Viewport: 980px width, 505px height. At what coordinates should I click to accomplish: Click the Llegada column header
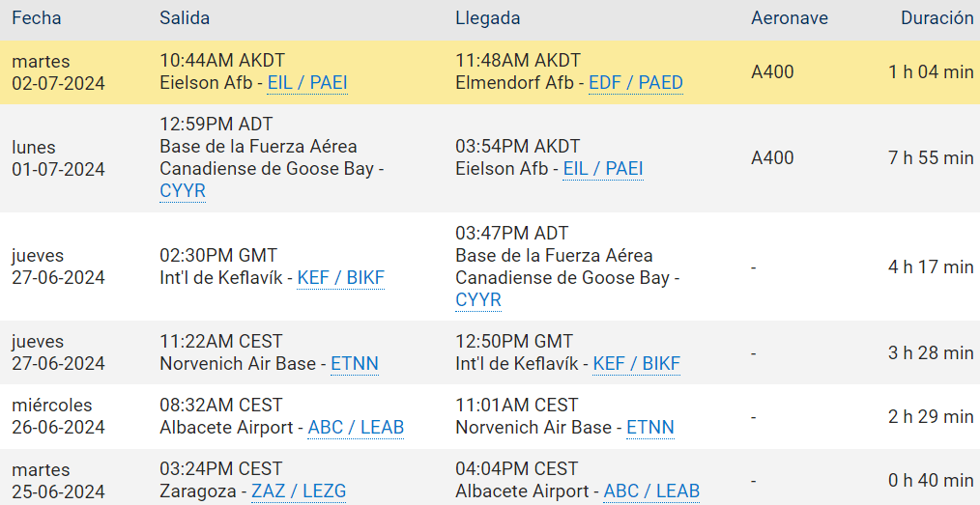[x=488, y=18]
